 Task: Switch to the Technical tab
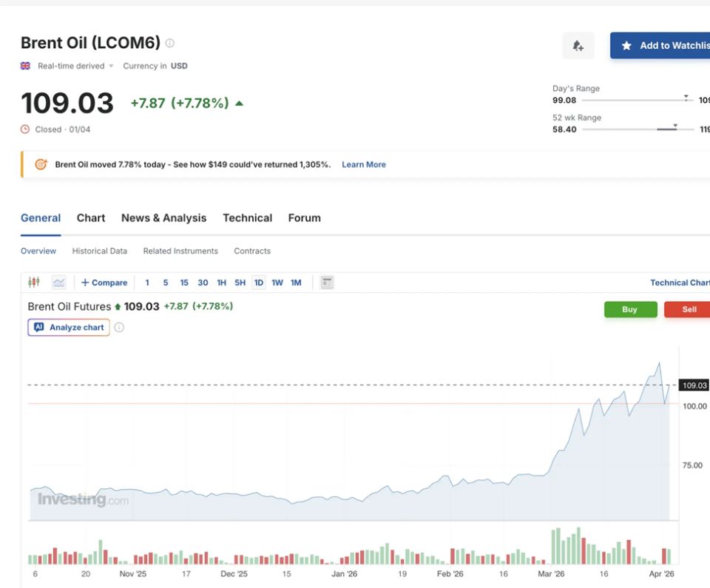(247, 218)
